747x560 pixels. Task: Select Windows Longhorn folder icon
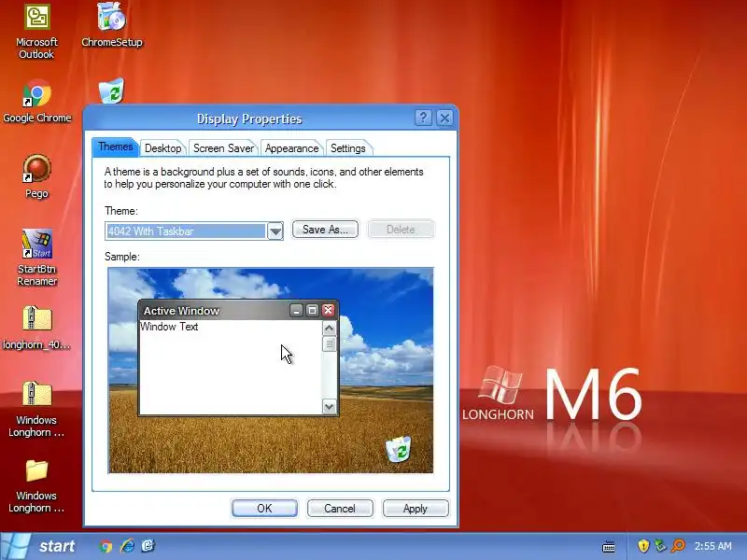coord(36,485)
